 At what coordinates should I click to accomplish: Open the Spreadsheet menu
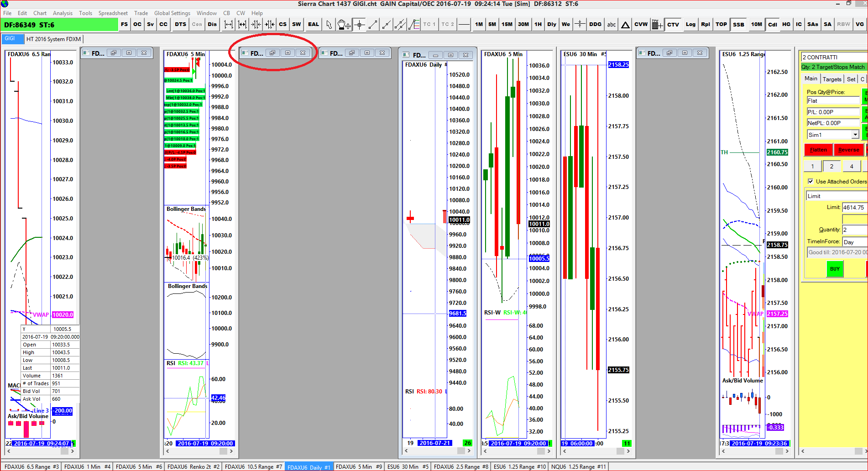tap(113, 13)
